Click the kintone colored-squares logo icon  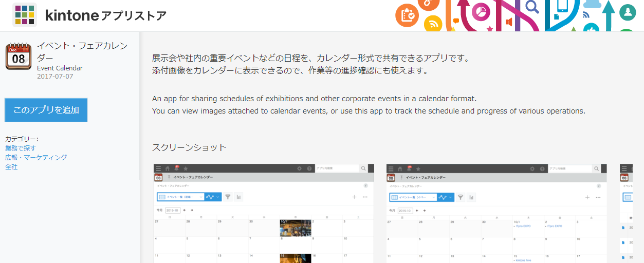click(x=25, y=15)
